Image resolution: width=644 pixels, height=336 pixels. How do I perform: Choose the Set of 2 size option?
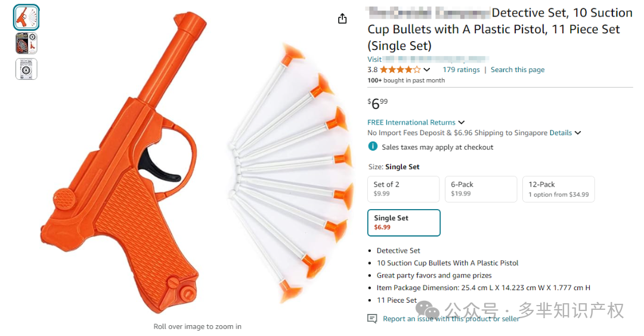point(403,189)
